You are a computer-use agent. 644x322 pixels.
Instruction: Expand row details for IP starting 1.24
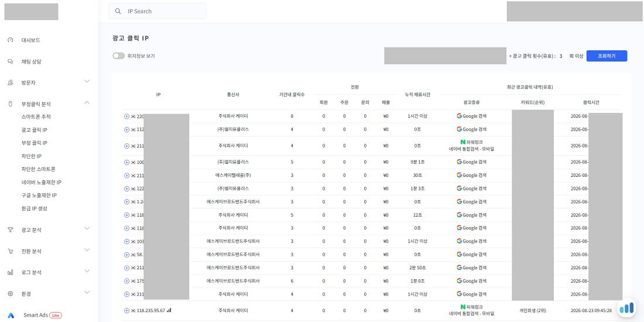coord(126,202)
